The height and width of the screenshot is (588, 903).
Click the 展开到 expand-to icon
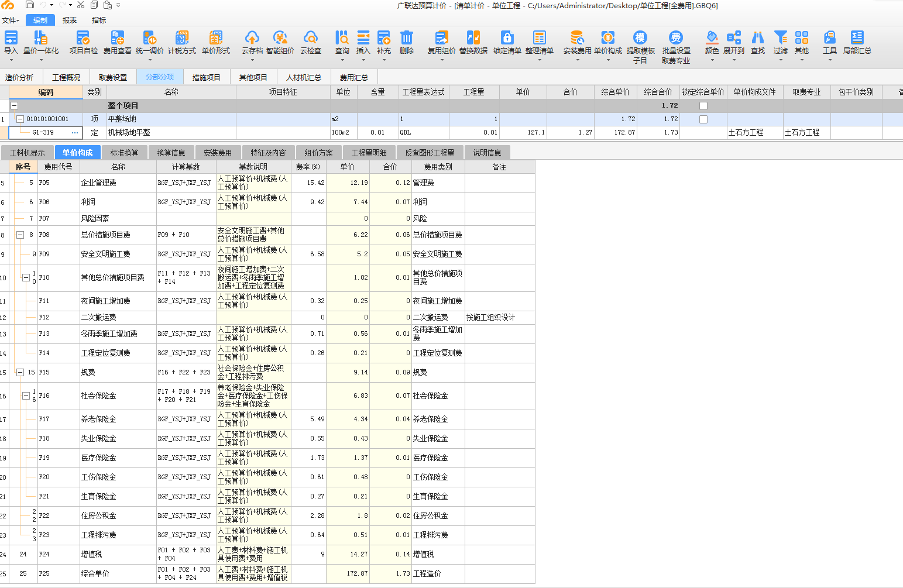click(x=733, y=38)
